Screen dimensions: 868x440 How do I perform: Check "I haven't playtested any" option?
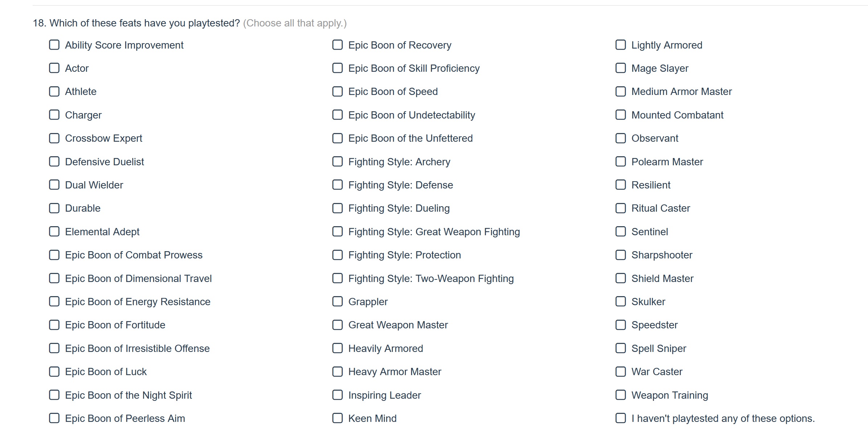click(621, 418)
